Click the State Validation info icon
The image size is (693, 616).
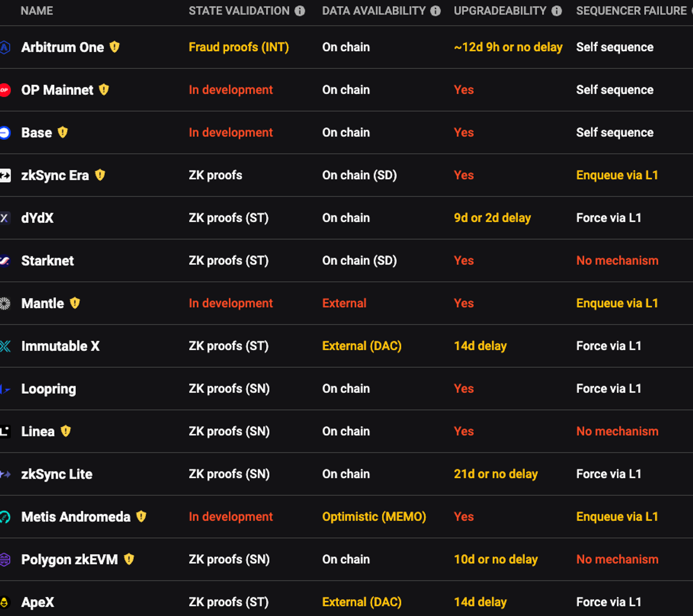click(x=300, y=11)
